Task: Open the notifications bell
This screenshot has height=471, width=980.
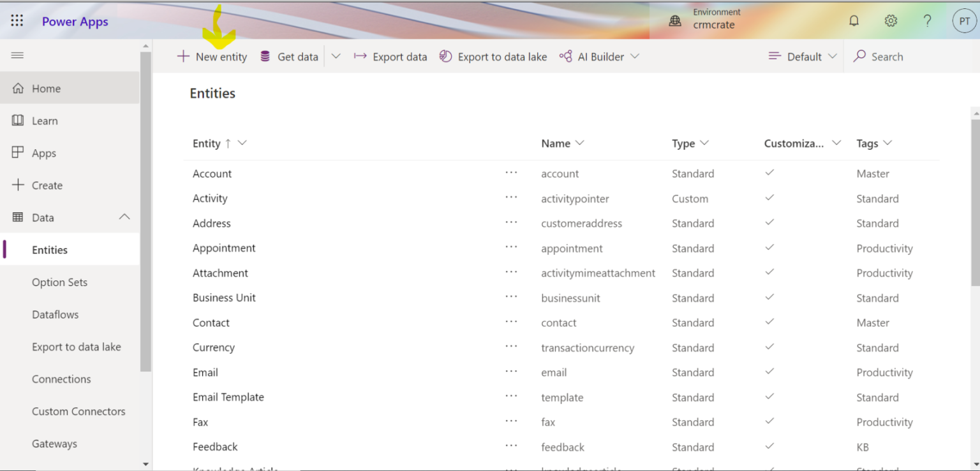Action: (x=854, y=20)
